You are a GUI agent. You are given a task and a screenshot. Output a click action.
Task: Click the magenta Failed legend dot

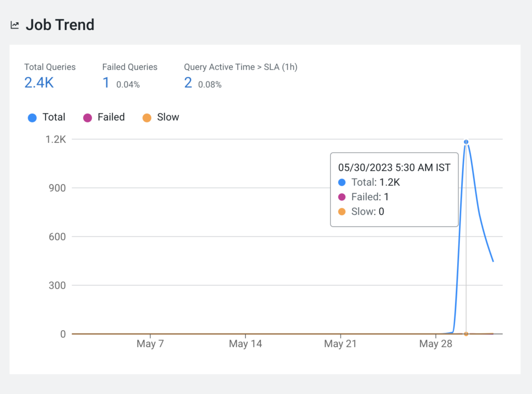click(x=87, y=118)
